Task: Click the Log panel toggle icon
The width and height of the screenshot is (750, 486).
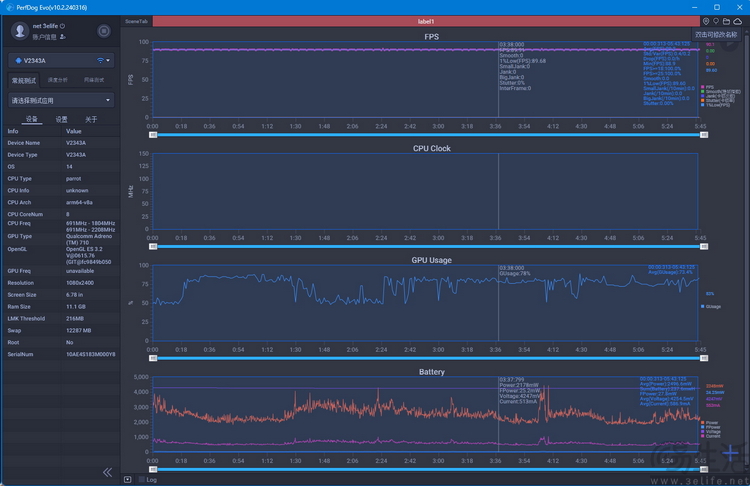Action: click(128, 479)
